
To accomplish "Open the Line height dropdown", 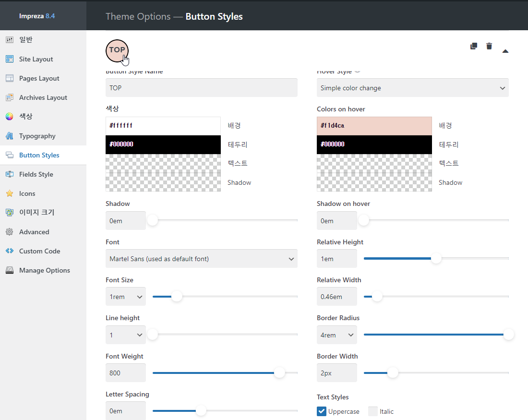I will (x=126, y=335).
